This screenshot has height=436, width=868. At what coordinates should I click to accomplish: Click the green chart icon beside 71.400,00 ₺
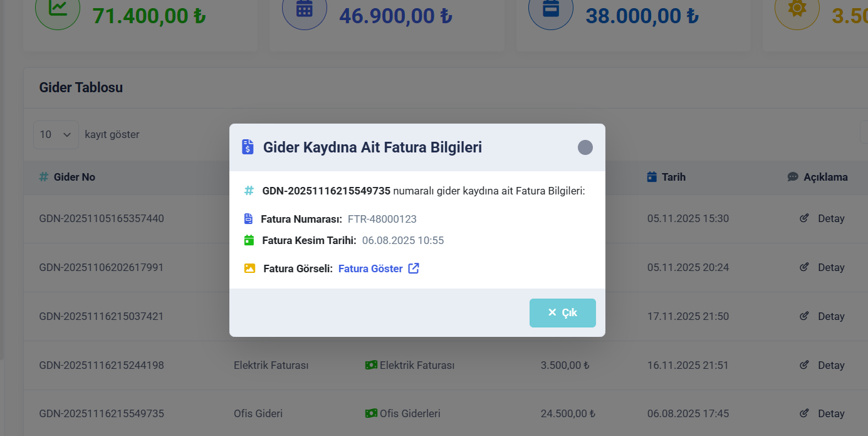tap(58, 9)
